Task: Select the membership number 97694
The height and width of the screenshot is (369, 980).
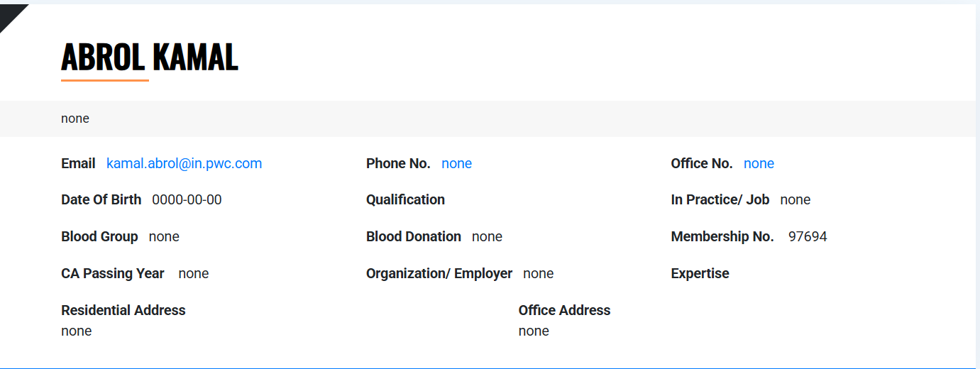Action: [808, 237]
